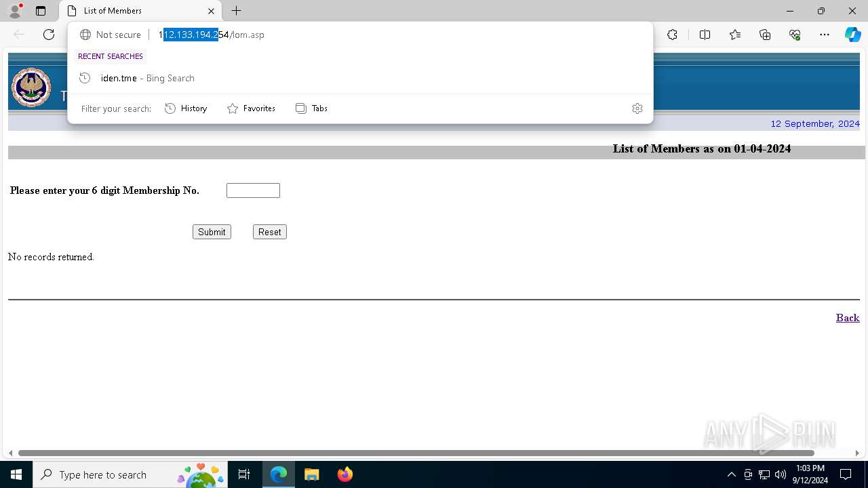Image resolution: width=868 pixels, height=488 pixels.
Task: Close the List of Members tab
Action: click(211, 11)
